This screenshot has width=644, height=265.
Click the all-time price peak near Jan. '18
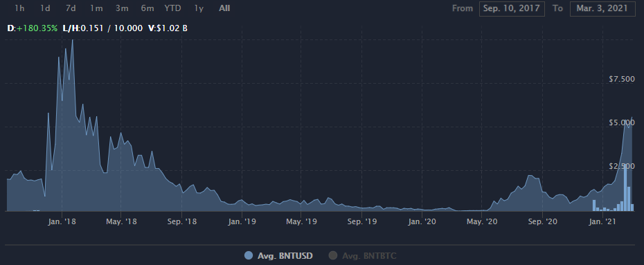coord(72,40)
